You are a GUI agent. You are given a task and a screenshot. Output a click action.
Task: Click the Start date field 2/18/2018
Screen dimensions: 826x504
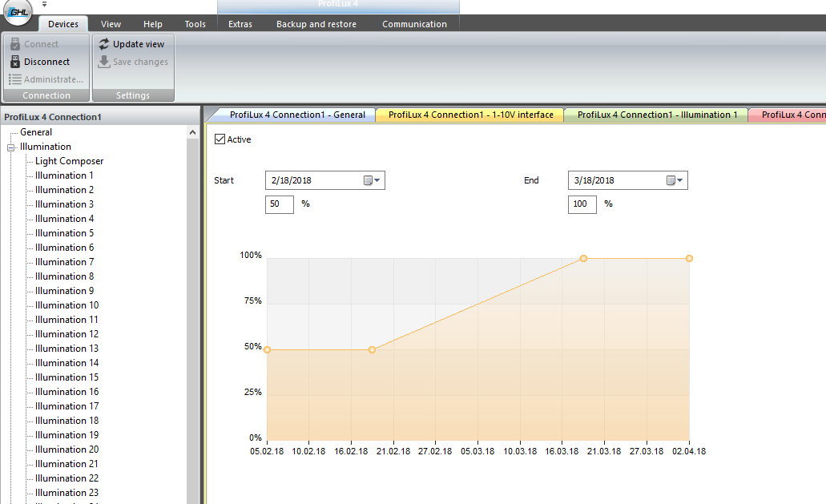tap(325, 180)
